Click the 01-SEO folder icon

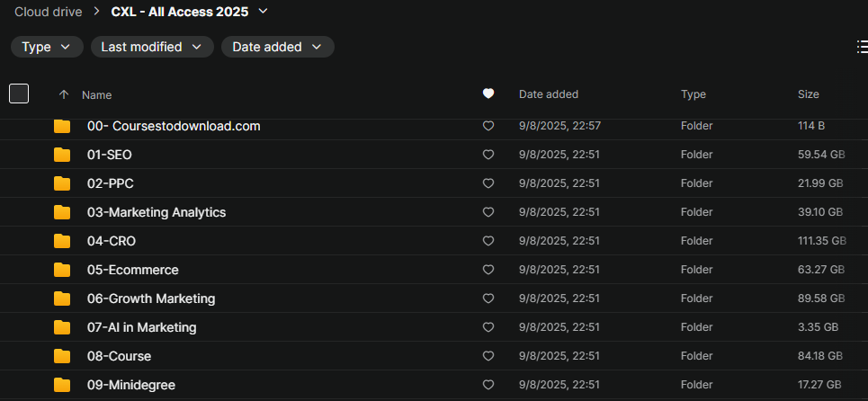(62, 155)
